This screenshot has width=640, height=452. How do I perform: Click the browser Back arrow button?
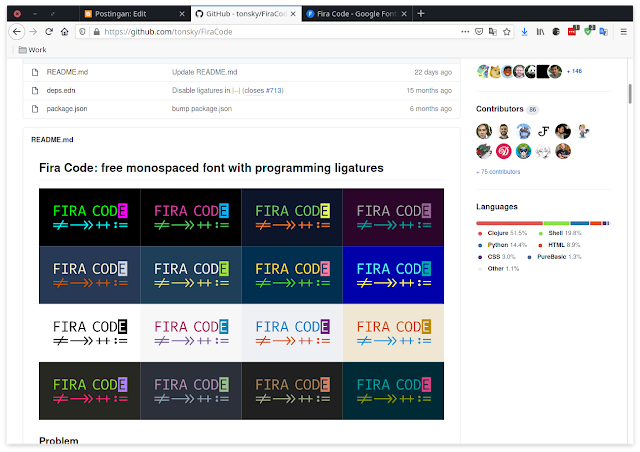click(x=17, y=32)
